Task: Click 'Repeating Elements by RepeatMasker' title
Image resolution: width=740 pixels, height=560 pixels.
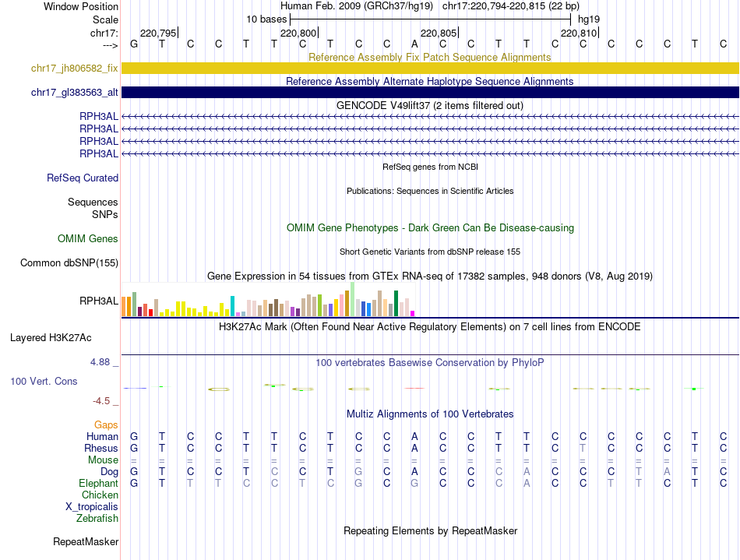Action: (x=430, y=530)
